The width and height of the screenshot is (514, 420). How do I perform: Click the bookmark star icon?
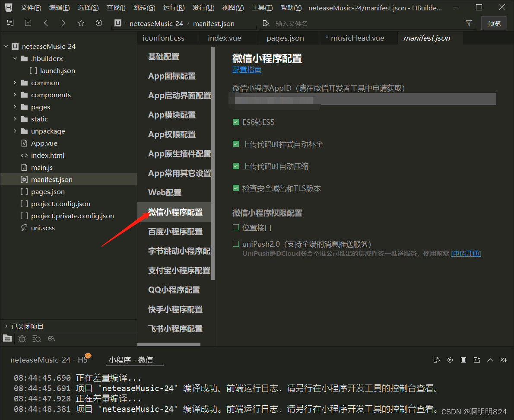tap(81, 23)
